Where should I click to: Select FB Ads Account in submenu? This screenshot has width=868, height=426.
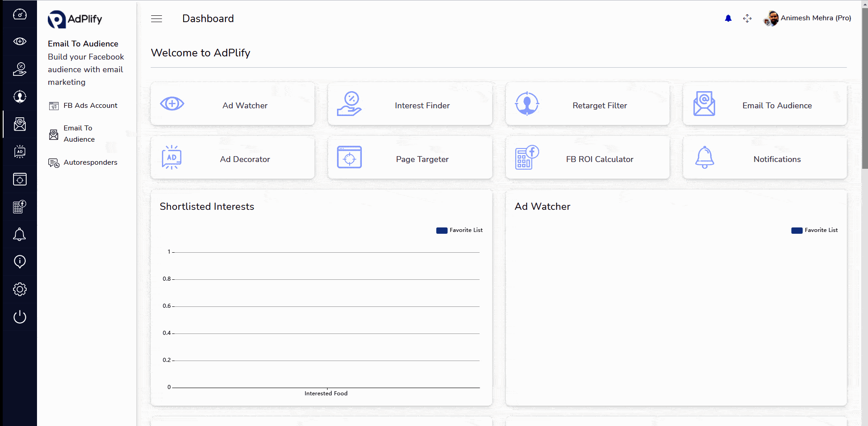click(x=90, y=106)
